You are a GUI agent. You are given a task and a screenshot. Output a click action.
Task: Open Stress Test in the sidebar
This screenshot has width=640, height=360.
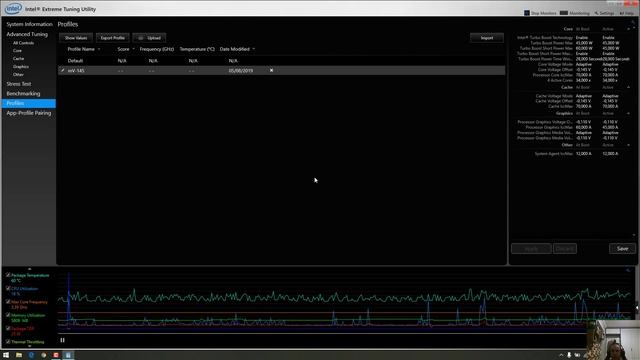19,84
